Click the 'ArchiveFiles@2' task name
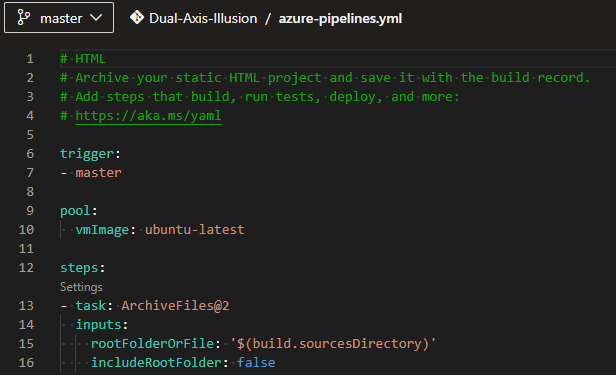616x375 pixels. [x=175, y=305]
